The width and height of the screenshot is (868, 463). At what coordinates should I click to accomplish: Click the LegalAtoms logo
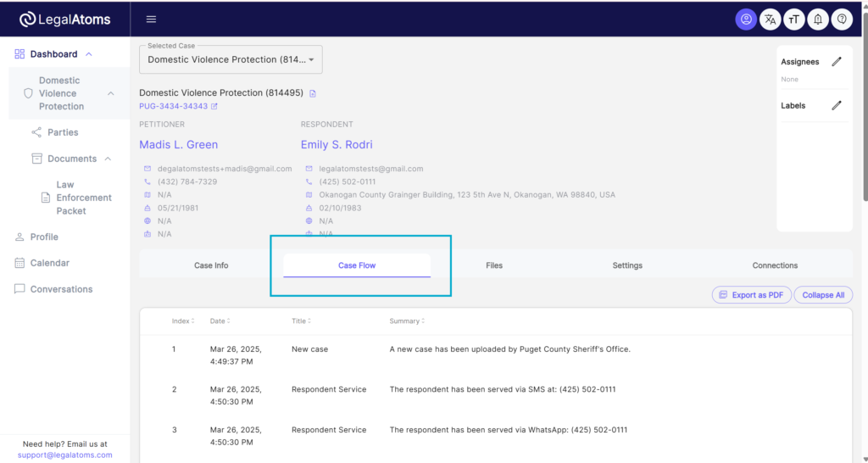point(64,20)
